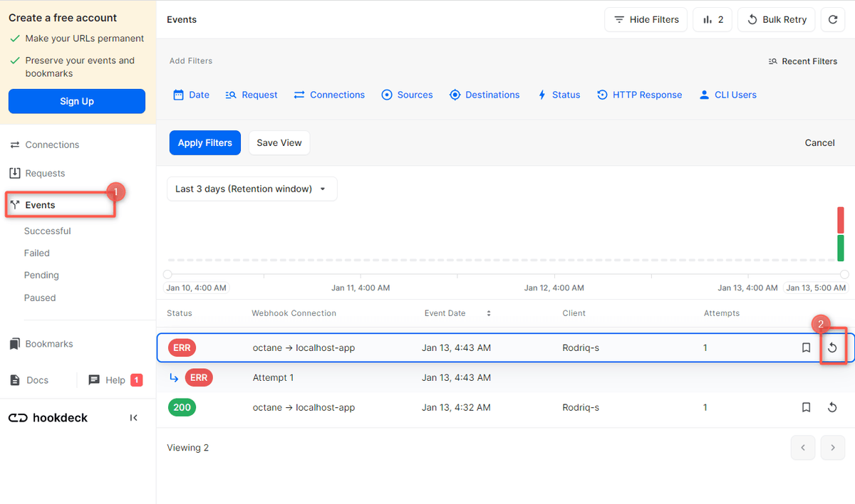Open Recent Filters

coord(802,61)
